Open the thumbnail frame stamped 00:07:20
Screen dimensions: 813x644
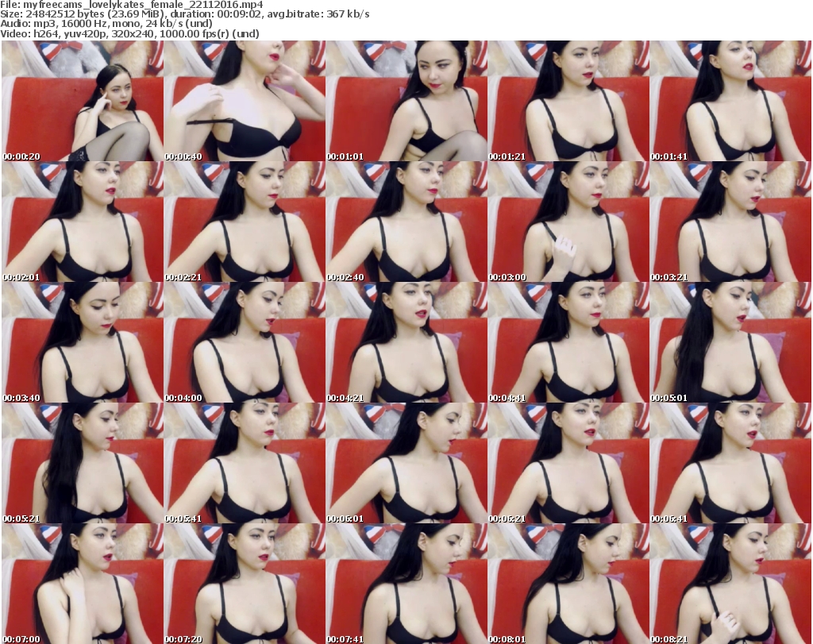(245, 584)
